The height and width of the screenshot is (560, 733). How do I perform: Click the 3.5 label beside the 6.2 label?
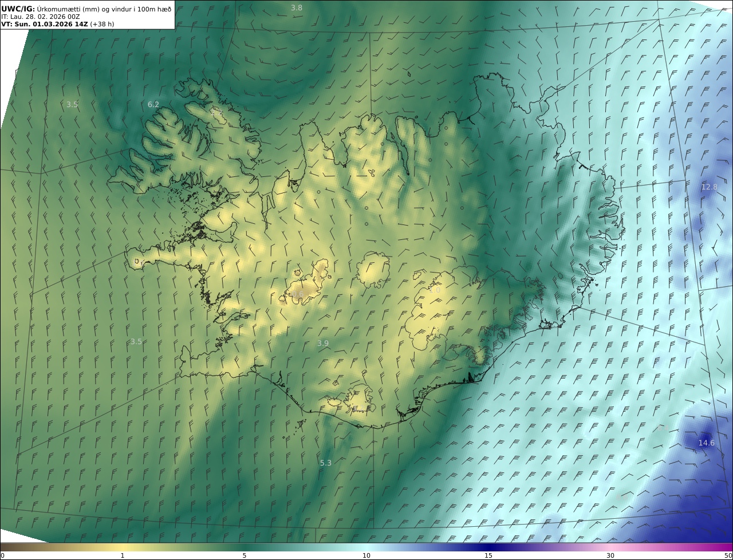pyautogui.click(x=72, y=104)
